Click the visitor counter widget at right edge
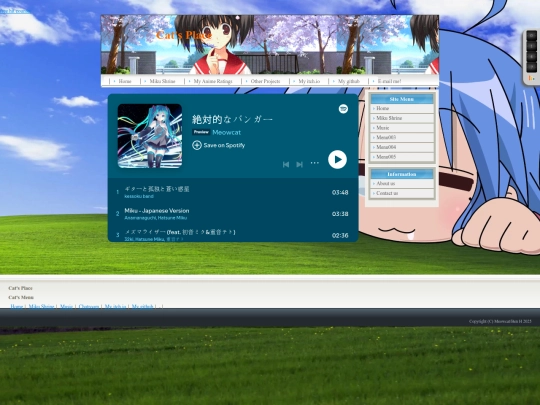 [x=531, y=57]
